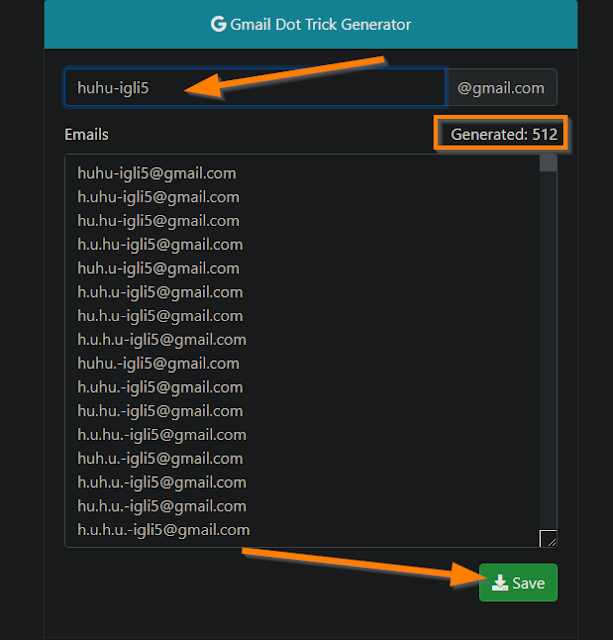Viewport: 613px width, 640px height.
Task: Click the Gmail Dot Trick Generator title
Action: (320, 24)
